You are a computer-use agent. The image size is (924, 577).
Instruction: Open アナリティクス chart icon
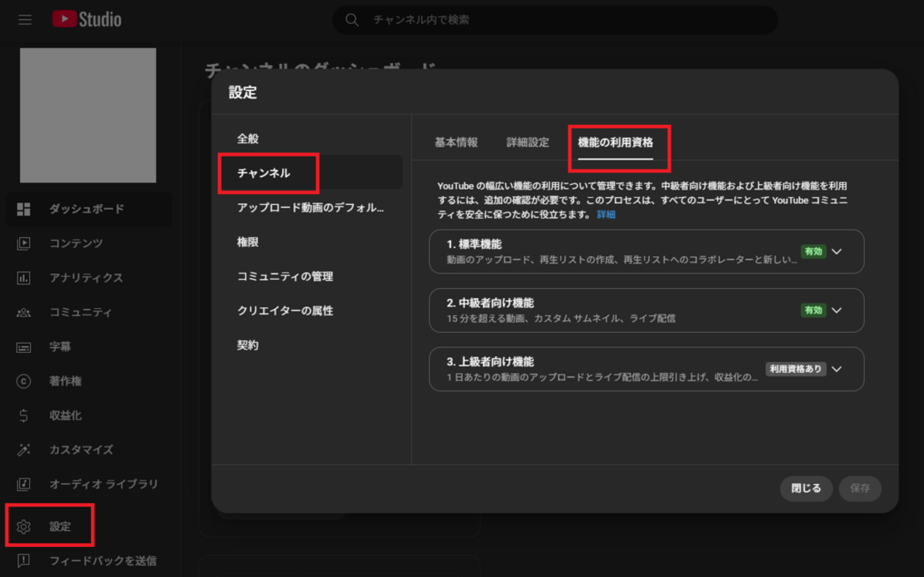(x=23, y=278)
